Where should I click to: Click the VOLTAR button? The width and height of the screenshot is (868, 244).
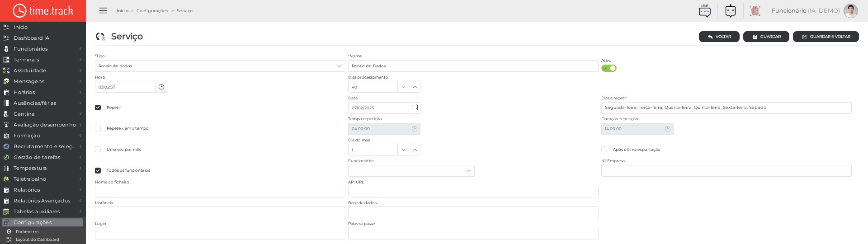(x=719, y=37)
